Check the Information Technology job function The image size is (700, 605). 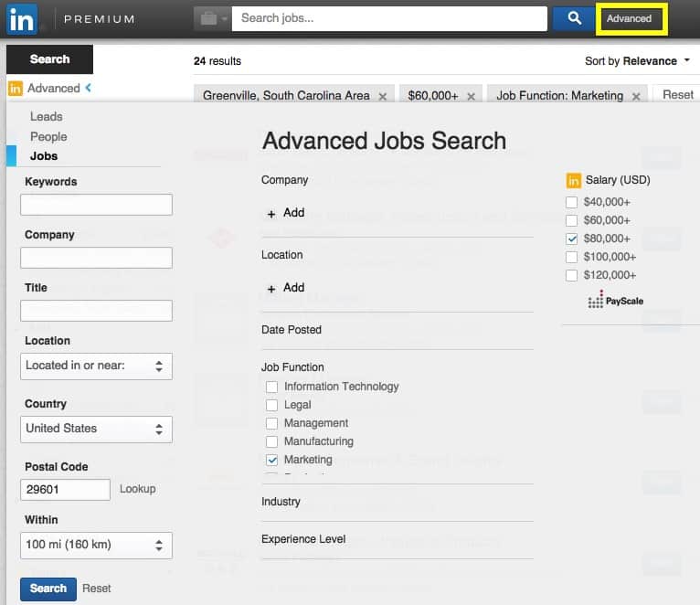(271, 387)
